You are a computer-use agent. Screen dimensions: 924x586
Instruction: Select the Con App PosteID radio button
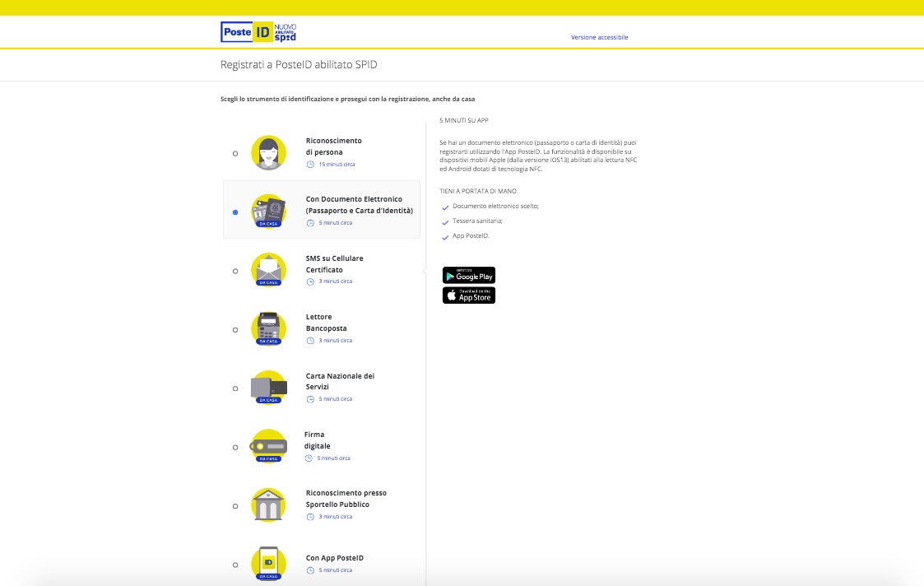[x=235, y=565]
